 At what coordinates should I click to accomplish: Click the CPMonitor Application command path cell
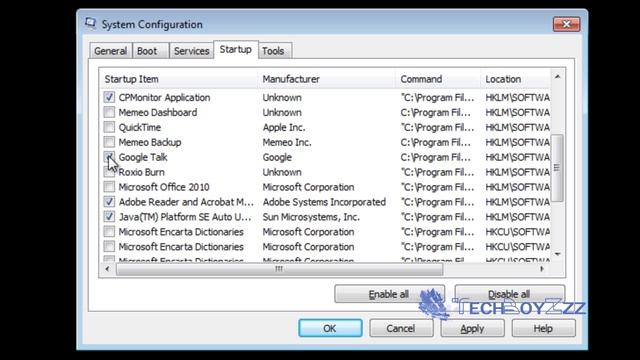pyautogui.click(x=437, y=98)
